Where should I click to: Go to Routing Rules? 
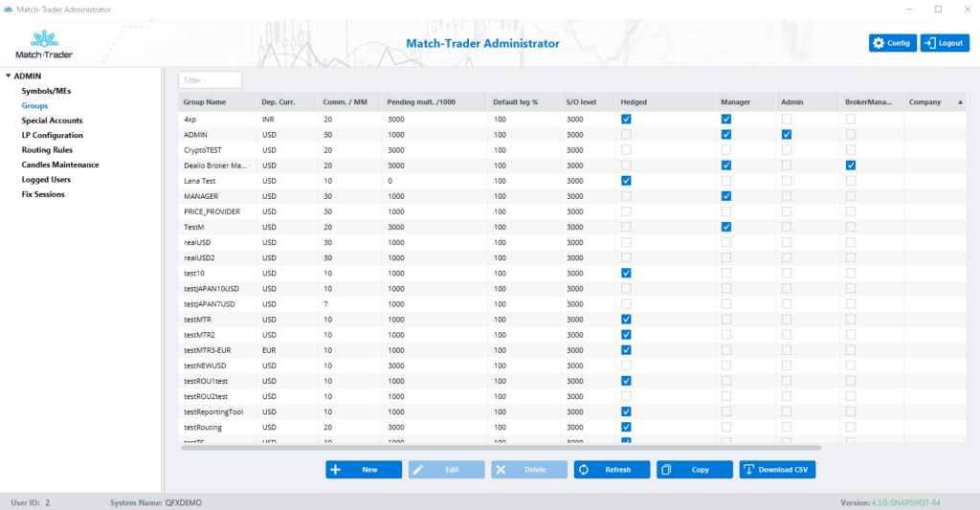coord(47,150)
